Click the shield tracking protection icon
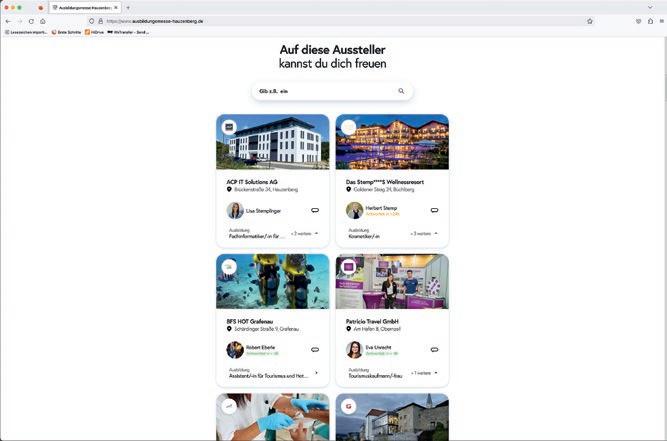Viewport: 667px width, 441px height. (x=91, y=21)
